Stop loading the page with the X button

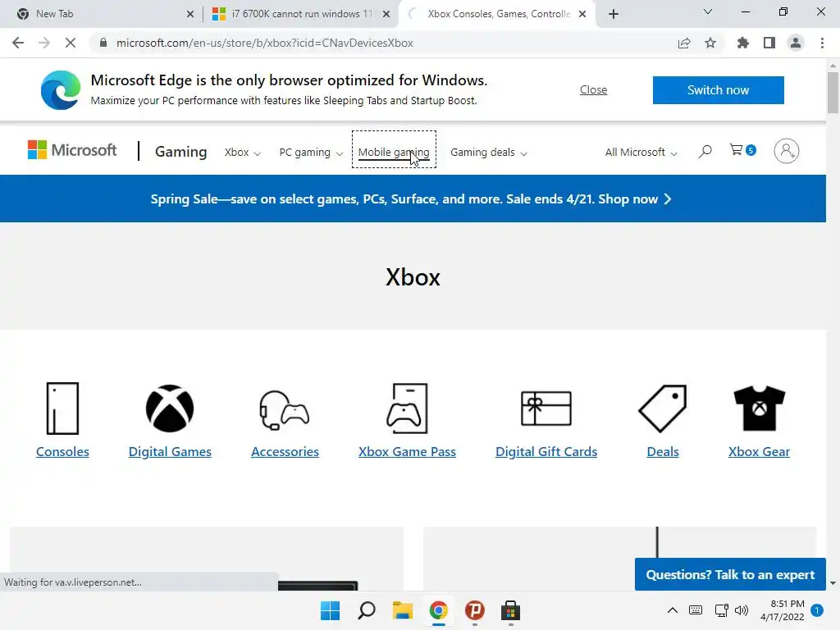(x=71, y=43)
